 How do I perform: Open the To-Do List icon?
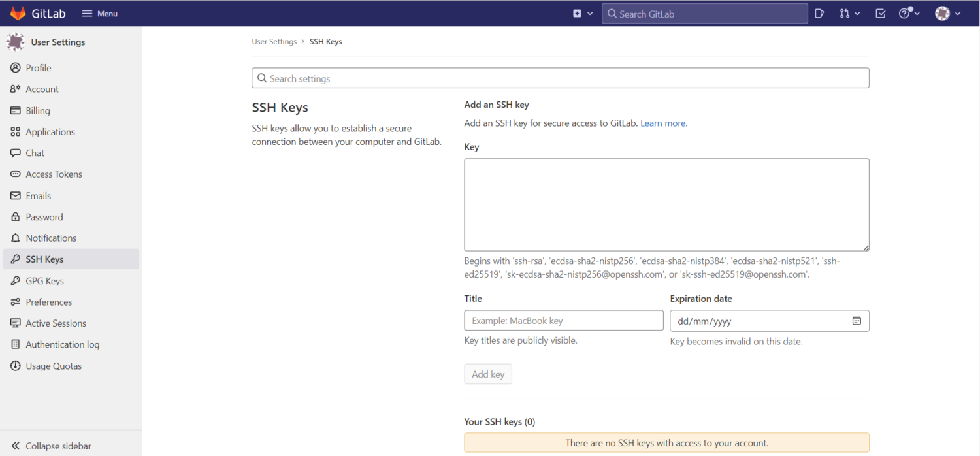[x=880, y=13]
